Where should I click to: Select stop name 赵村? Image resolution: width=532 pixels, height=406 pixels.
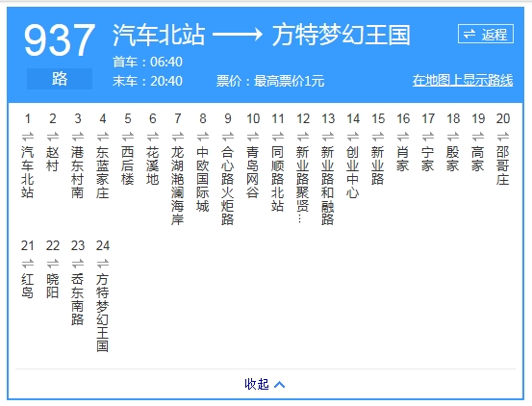(x=53, y=159)
